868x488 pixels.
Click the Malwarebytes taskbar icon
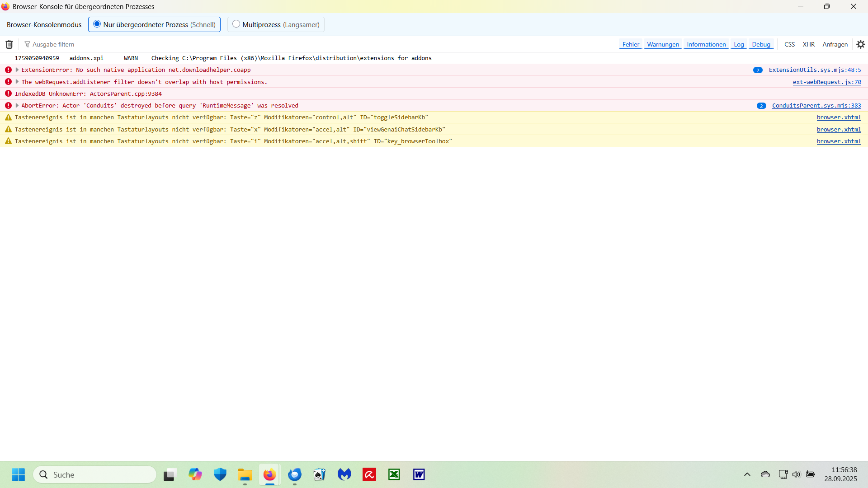pyautogui.click(x=344, y=474)
